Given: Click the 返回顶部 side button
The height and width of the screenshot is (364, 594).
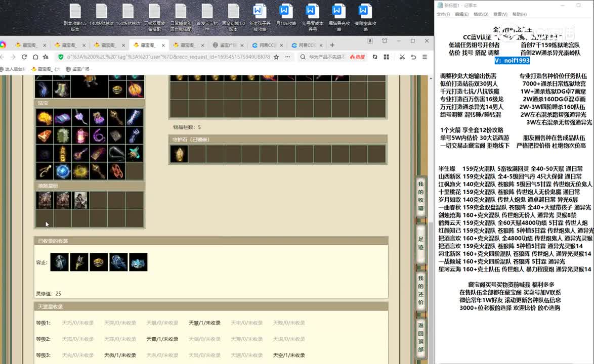Looking at the screenshot, I should pyautogui.click(x=420, y=337).
